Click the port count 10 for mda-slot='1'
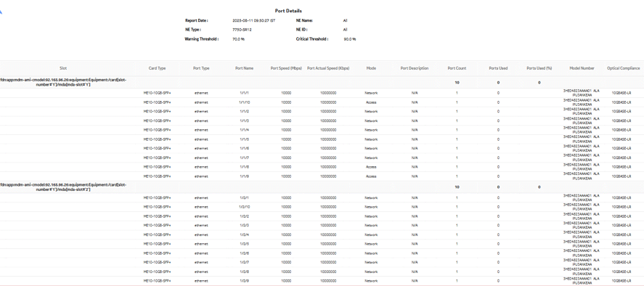644x286 pixels. [457, 82]
